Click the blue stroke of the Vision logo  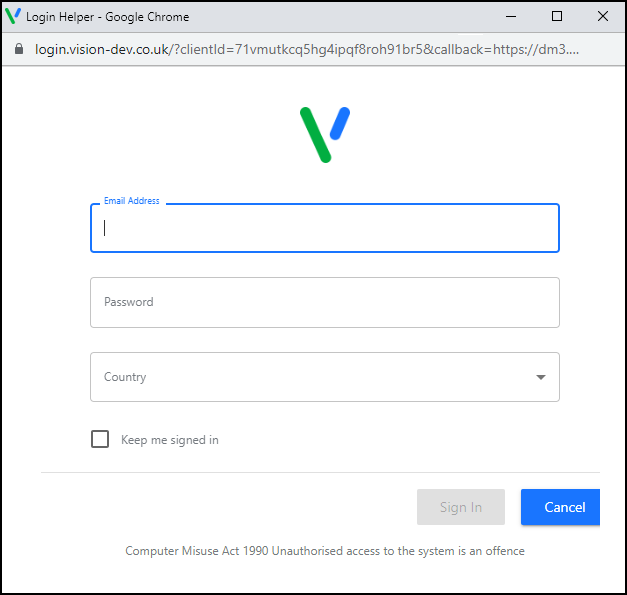pos(339,123)
